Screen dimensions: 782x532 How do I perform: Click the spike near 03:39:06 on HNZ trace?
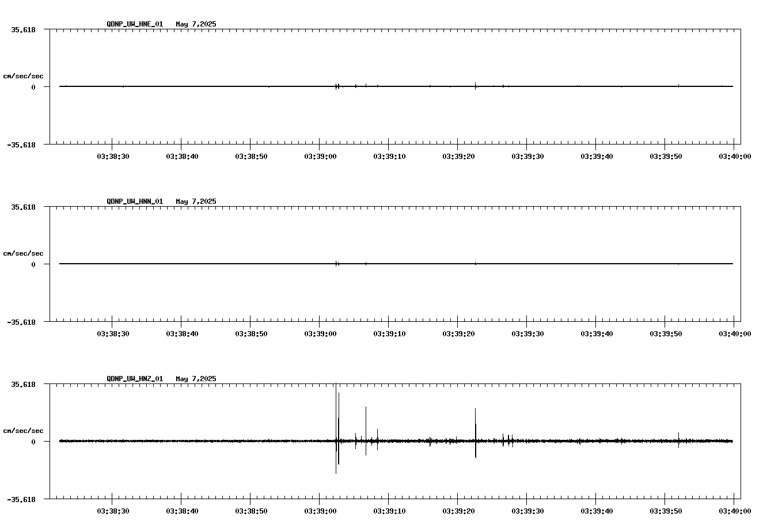[x=366, y=420]
